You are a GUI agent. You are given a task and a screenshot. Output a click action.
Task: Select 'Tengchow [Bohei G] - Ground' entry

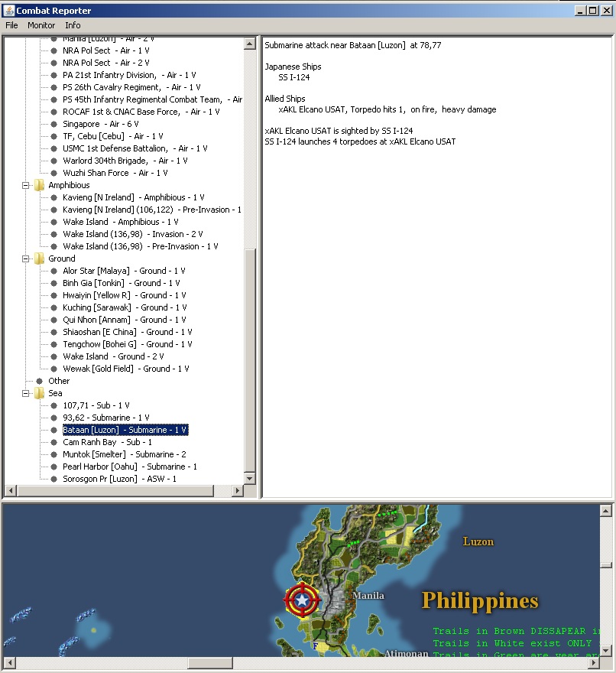pyautogui.click(x=128, y=344)
